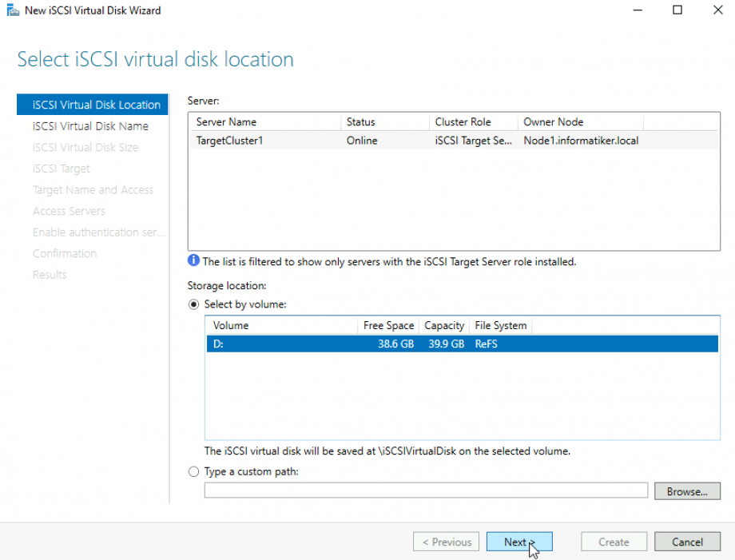Click the Capacity column header
Viewport: 735px width, 560px height.
click(x=443, y=325)
